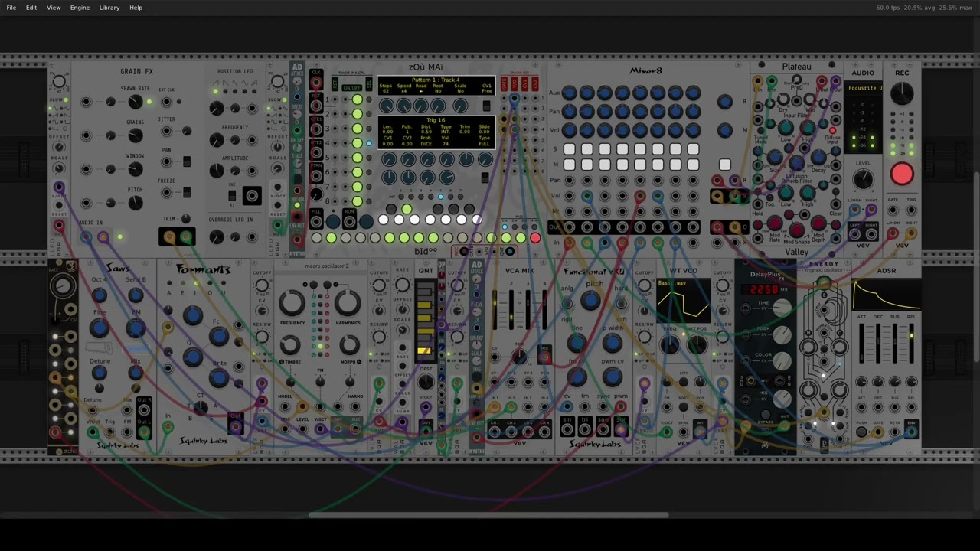Click the ATT slider on ADSR
The image size is (980, 551).
[861, 344]
